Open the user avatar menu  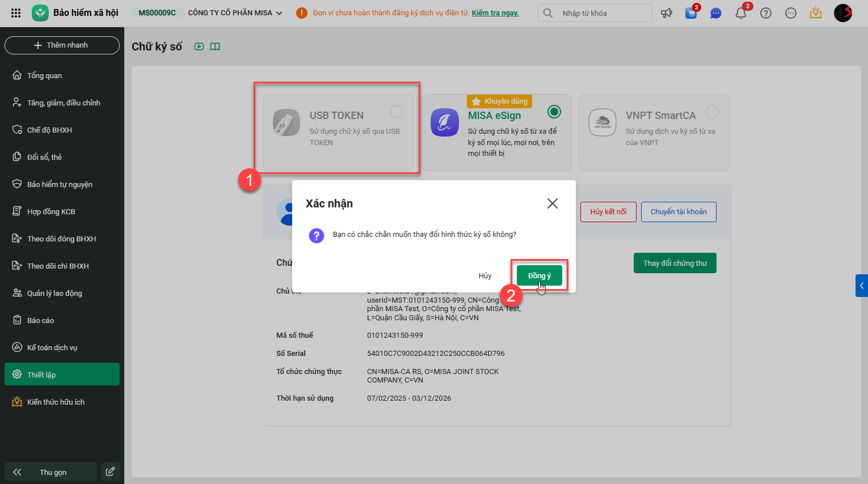[x=843, y=13]
